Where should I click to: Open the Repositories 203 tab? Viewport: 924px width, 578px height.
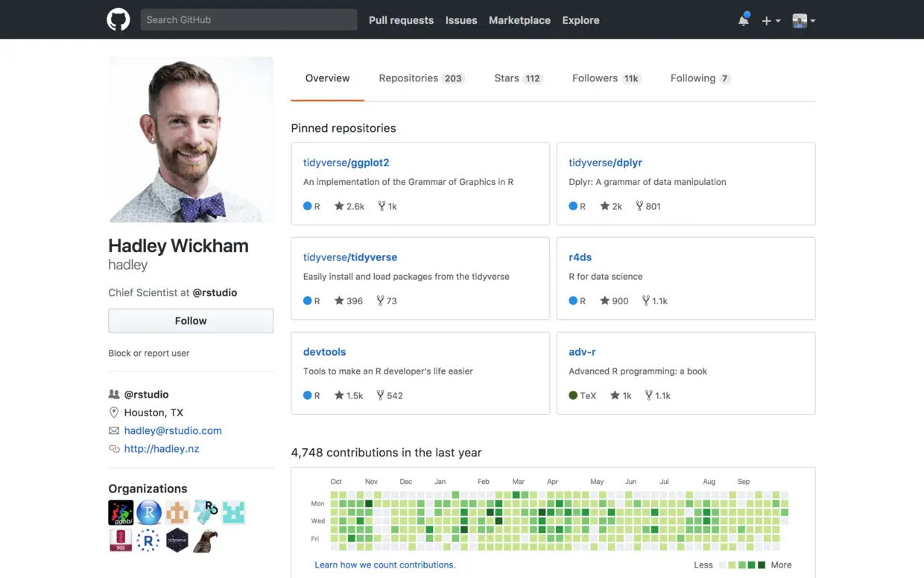click(x=421, y=78)
